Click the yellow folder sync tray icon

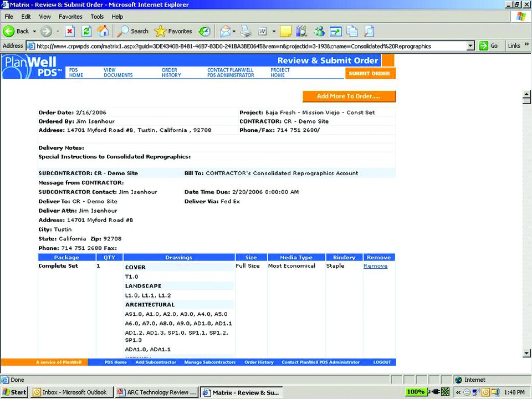point(495,392)
